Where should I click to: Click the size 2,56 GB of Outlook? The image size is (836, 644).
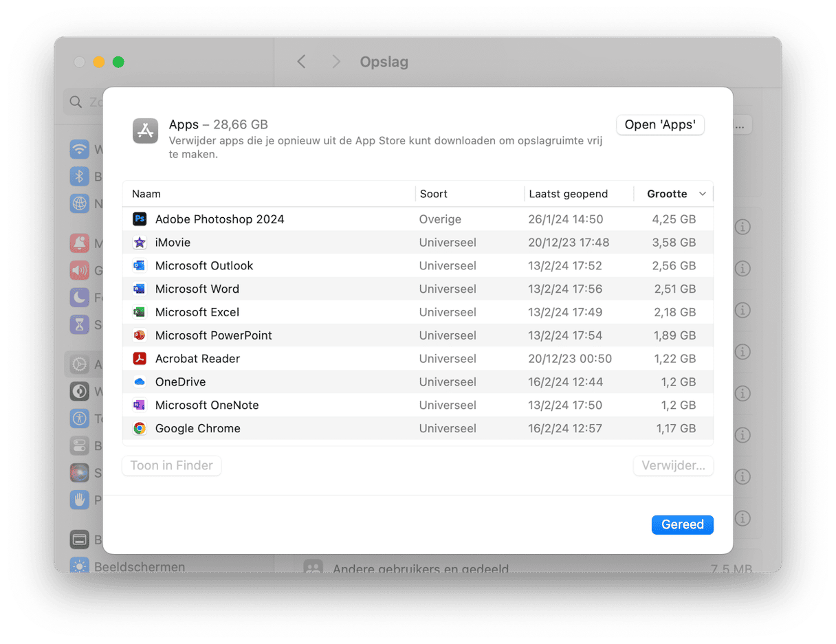pos(674,266)
